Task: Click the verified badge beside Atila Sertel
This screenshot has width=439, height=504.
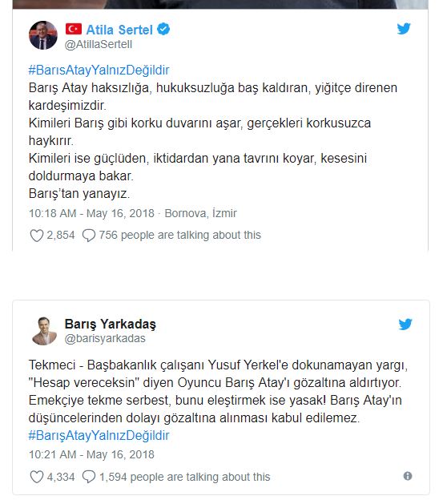Action: pos(163,30)
